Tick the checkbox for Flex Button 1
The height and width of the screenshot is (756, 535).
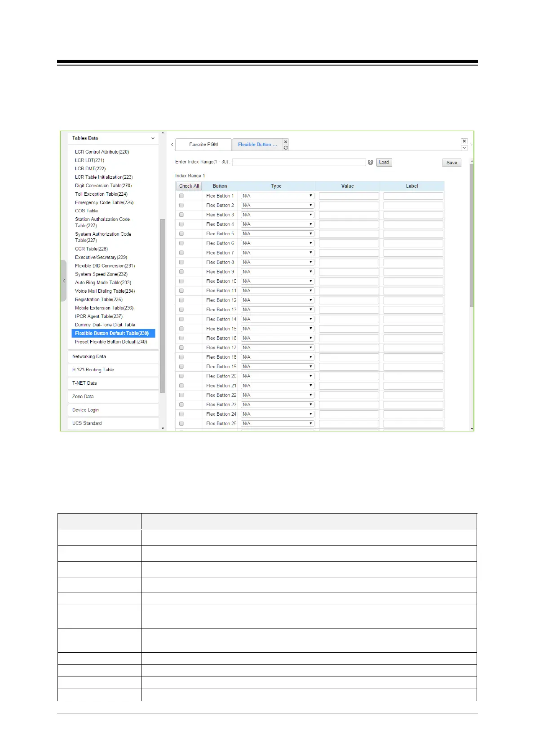181,196
